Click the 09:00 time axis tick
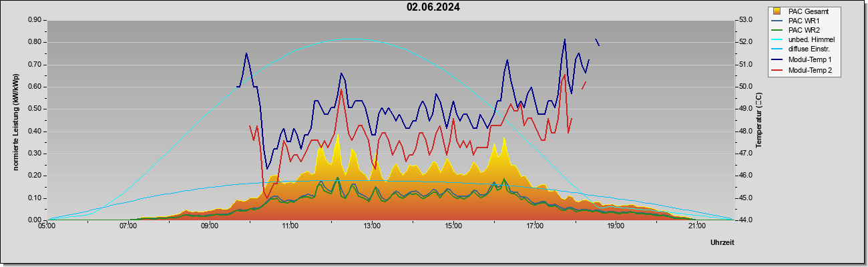This screenshot has width=868, height=267. click(210, 226)
